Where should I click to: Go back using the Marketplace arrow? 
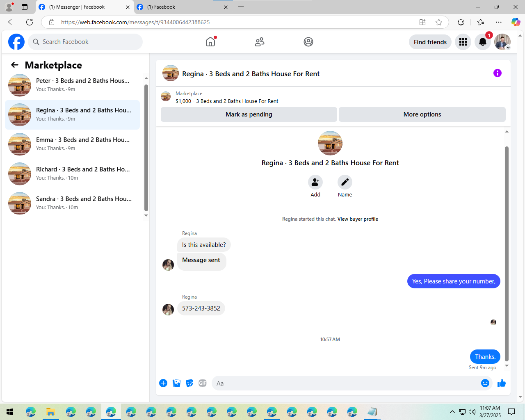point(15,65)
